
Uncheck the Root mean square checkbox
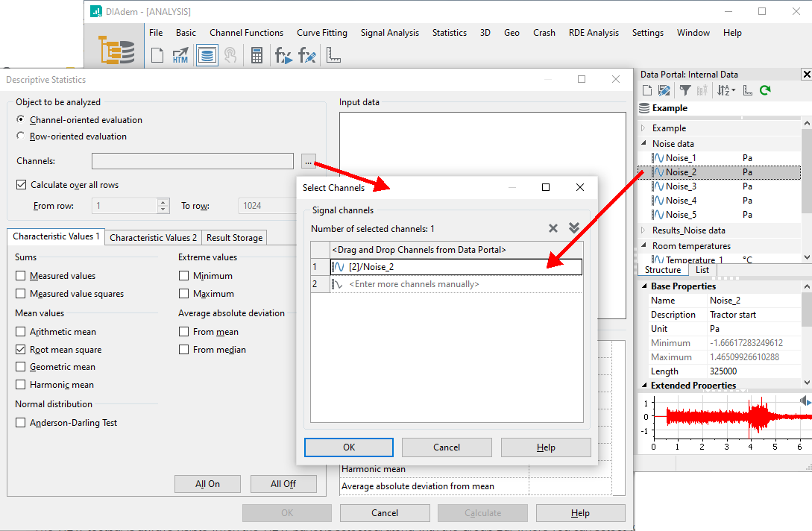click(21, 350)
